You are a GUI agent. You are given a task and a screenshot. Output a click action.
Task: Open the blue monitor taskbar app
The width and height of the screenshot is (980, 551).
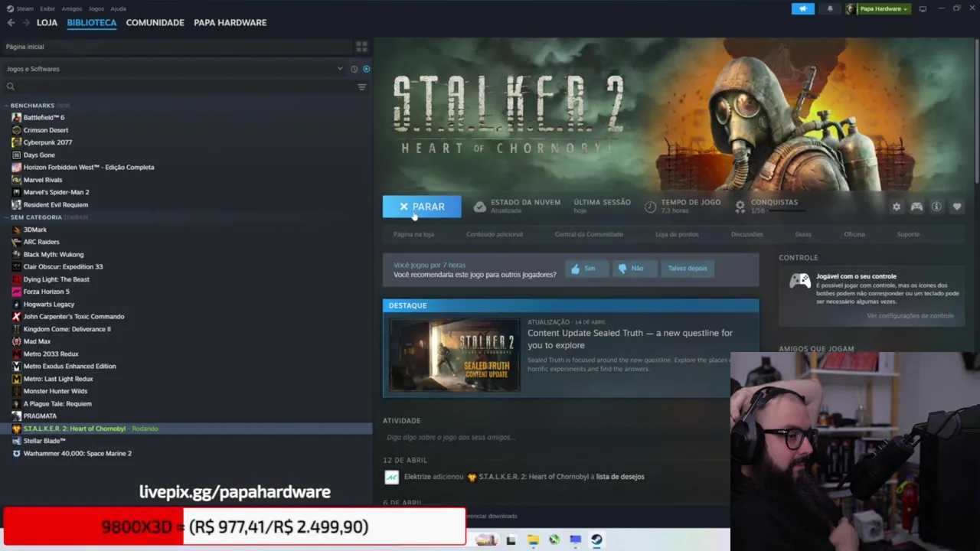point(575,540)
